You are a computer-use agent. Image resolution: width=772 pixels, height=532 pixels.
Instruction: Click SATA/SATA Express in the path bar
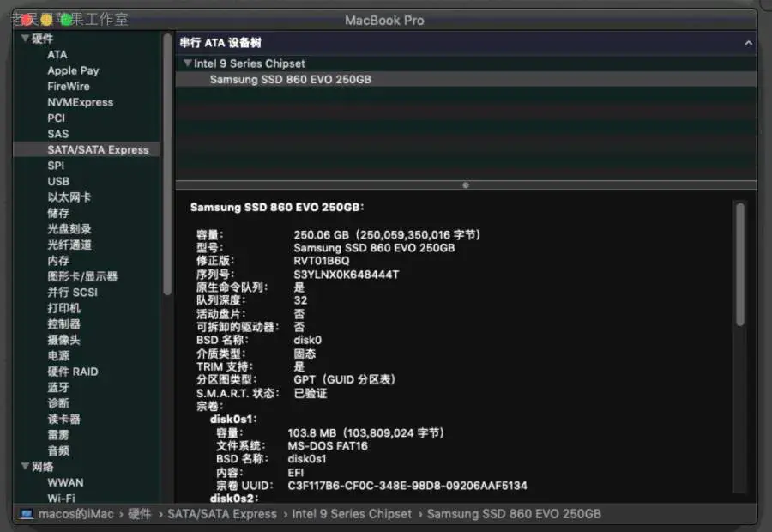coord(222,514)
